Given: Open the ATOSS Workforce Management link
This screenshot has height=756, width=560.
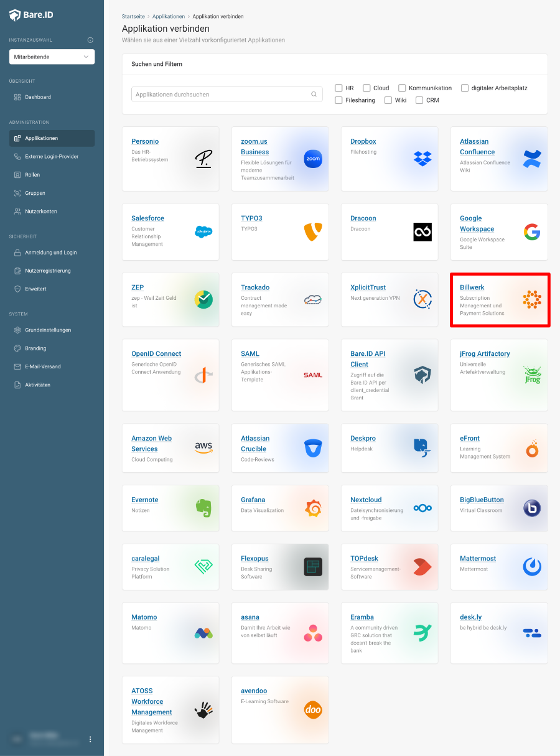Looking at the screenshot, I should [152, 701].
